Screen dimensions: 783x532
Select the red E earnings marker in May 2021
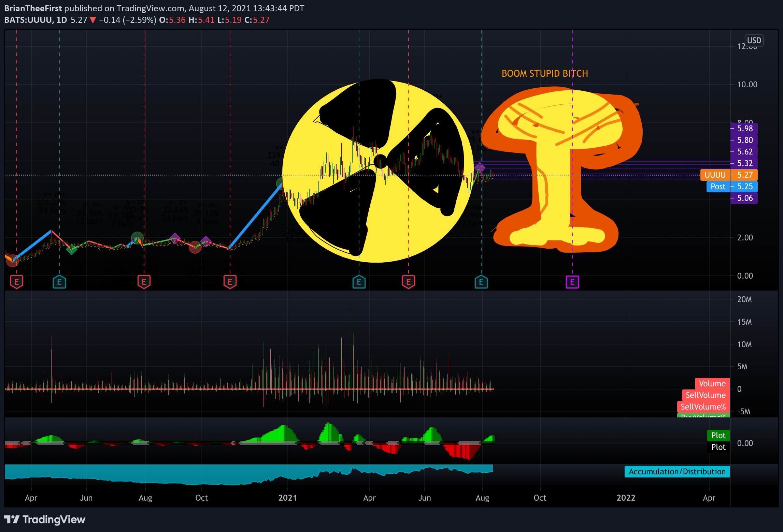[x=409, y=282]
